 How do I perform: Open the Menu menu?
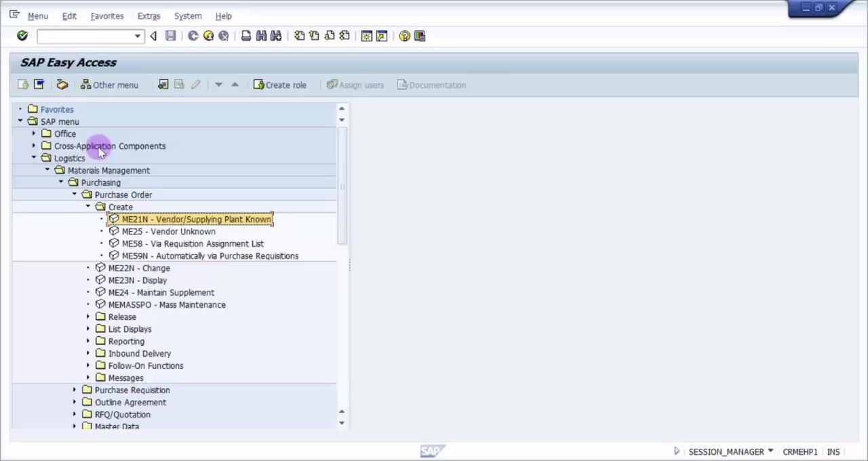(x=37, y=16)
